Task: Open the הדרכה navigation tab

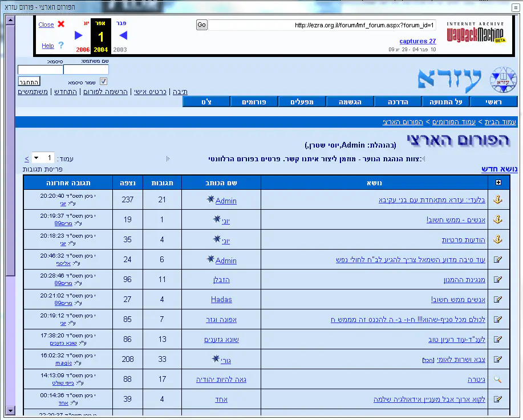Action: (398, 101)
